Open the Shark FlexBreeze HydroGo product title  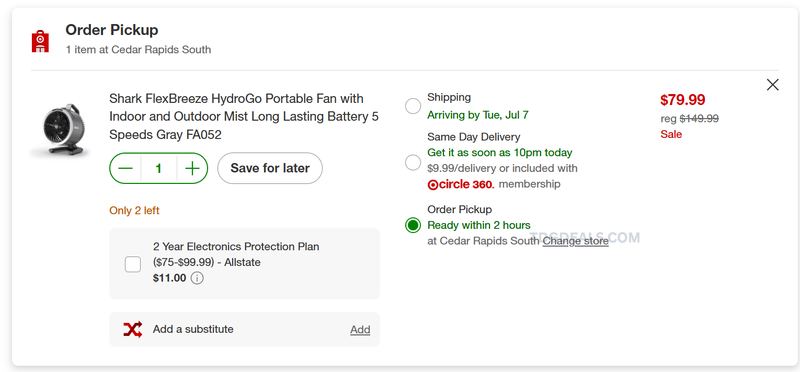[x=244, y=116]
